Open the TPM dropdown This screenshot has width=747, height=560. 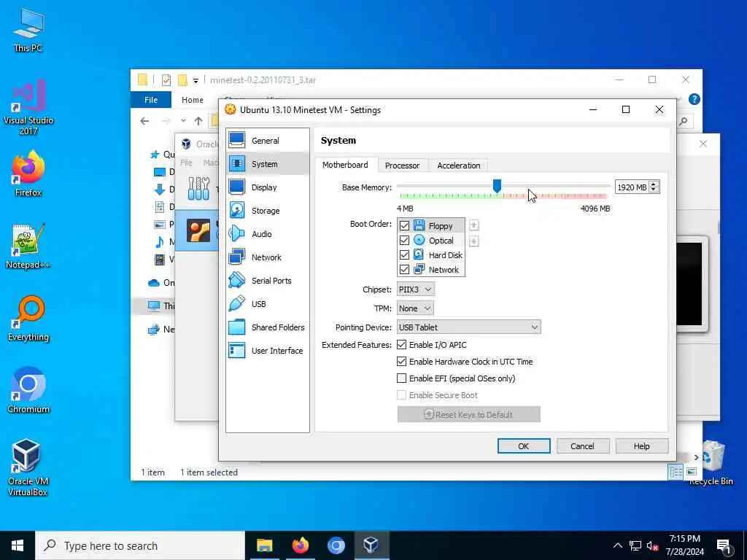pyautogui.click(x=415, y=308)
